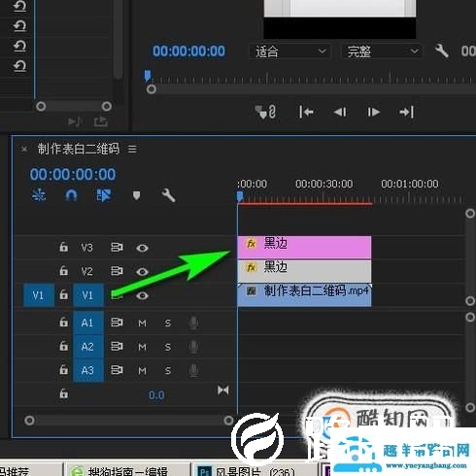
Task: Select V2 track target label
Action: [87, 271]
